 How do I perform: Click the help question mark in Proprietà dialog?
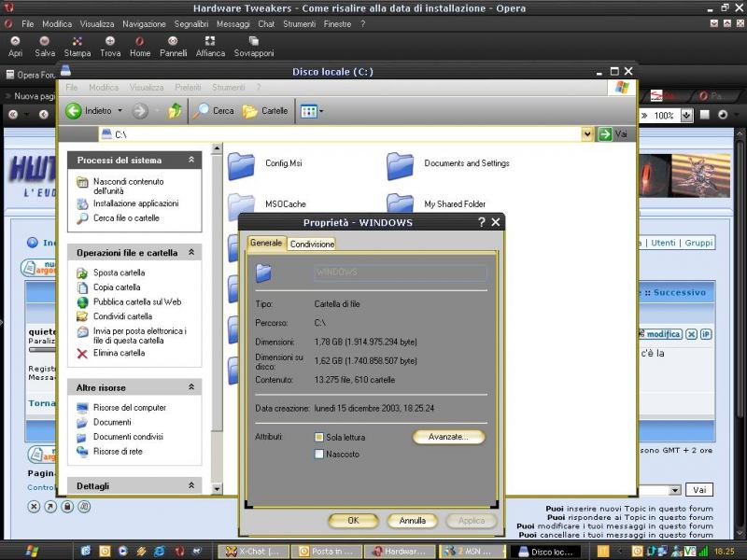click(x=481, y=222)
